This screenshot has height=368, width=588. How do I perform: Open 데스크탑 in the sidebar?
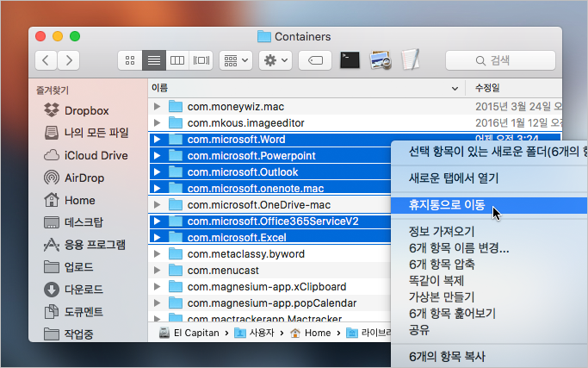click(x=73, y=222)
